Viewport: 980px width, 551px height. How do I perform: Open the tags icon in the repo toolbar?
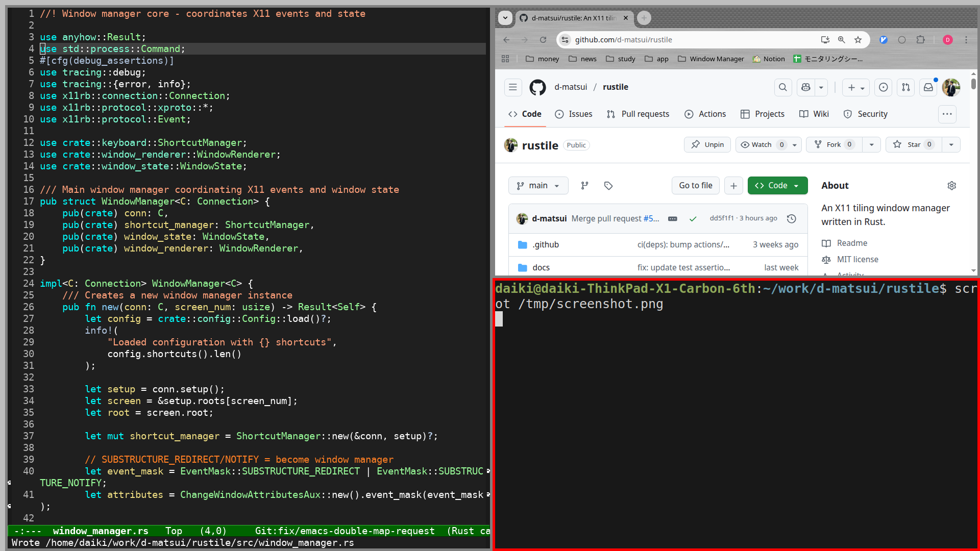click(x=608, y=186)
